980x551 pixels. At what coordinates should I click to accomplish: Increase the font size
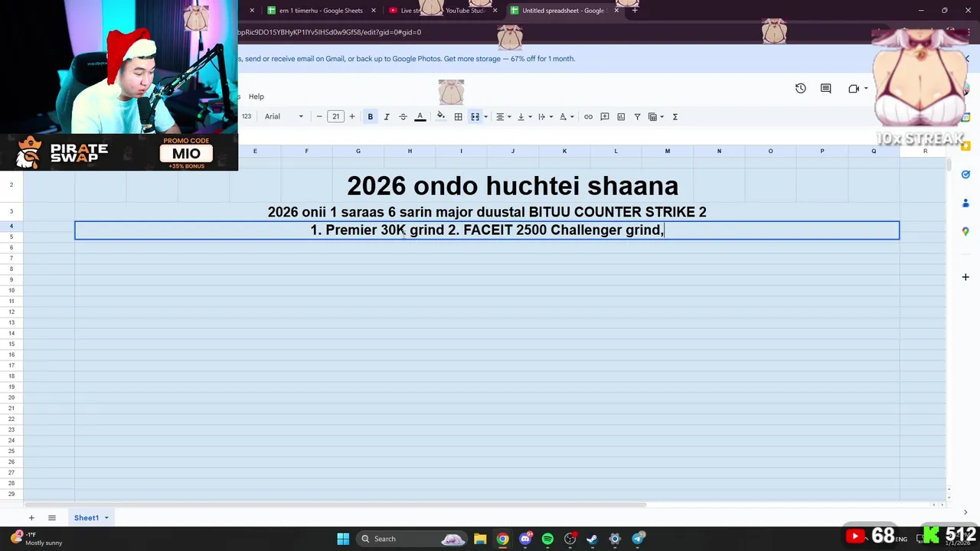coord(352,116)
